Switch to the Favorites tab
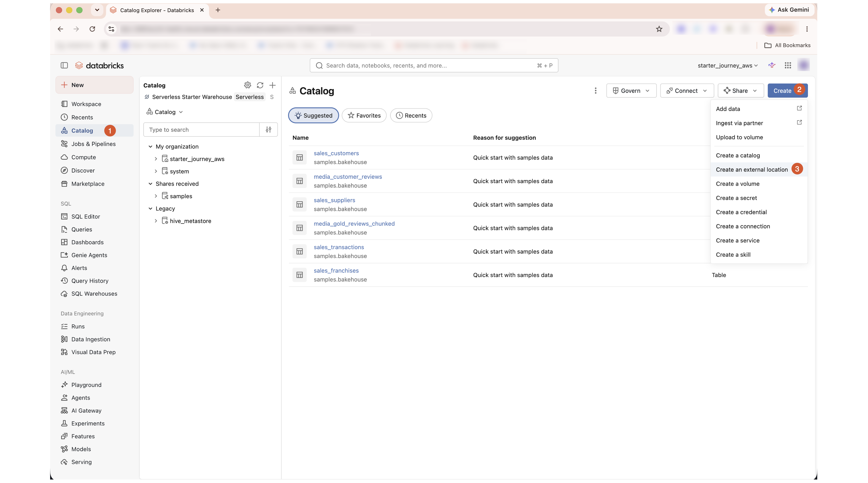Image resolution: width=868 pixels, height=483 pixels. (364, 116)
